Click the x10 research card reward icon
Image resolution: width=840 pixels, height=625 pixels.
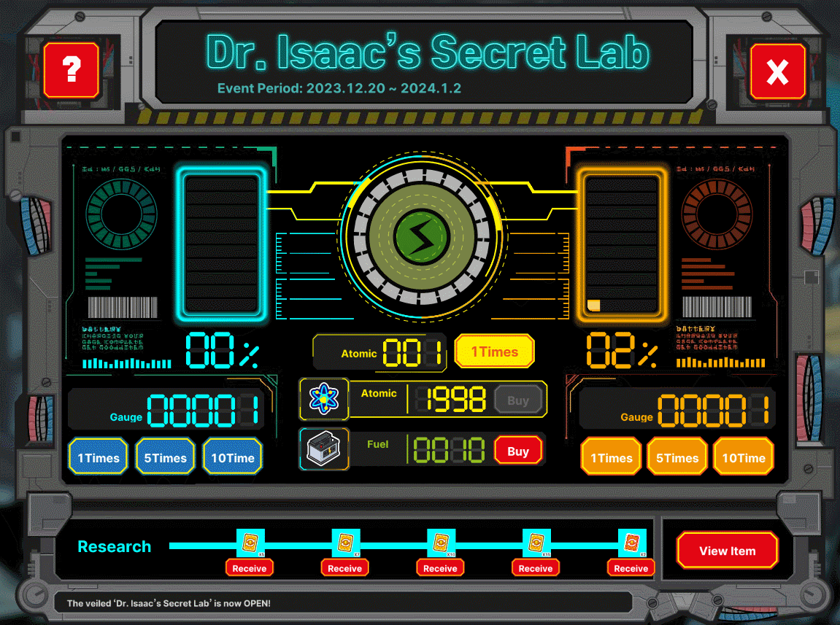(441, 543)
